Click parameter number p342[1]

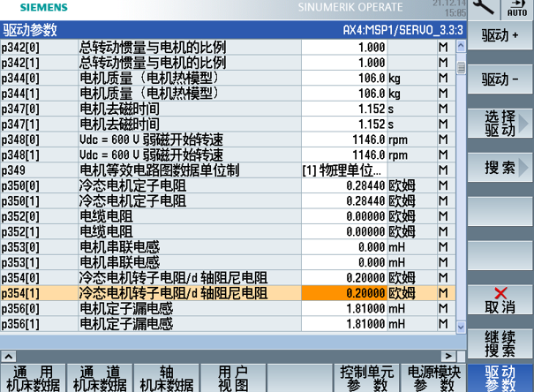pos(20,63)
